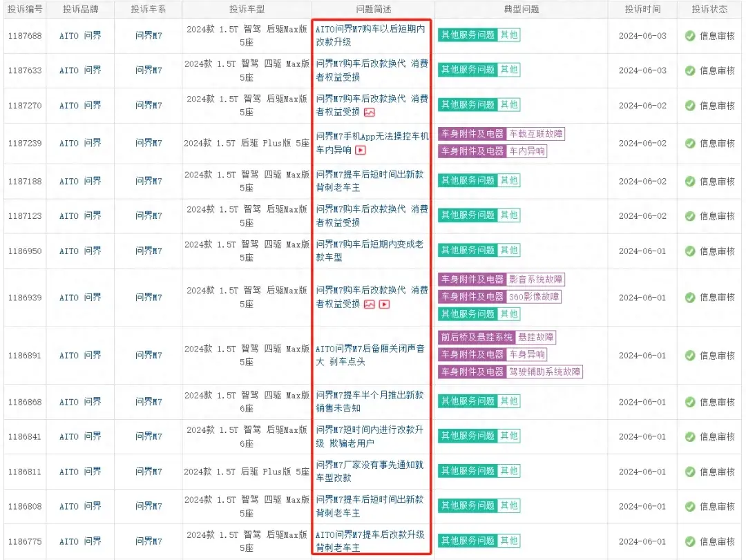
Task: Click complaint number 1187239
Action: [25, 143]
